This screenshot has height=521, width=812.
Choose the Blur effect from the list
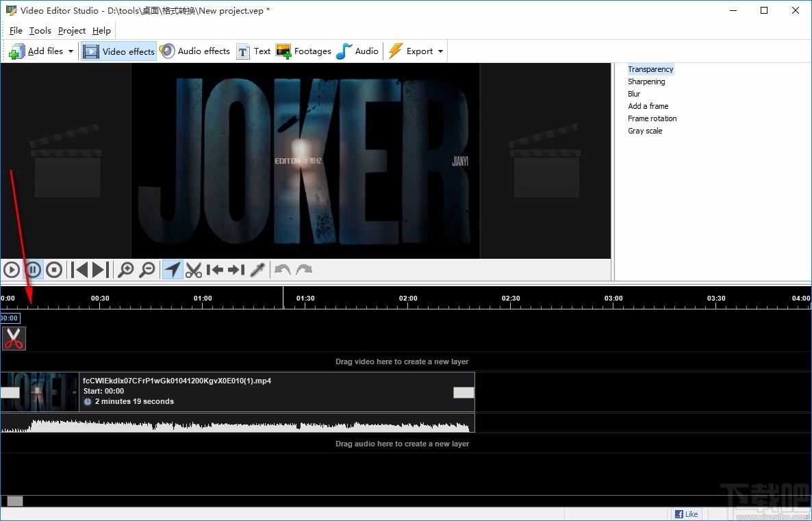634,94
